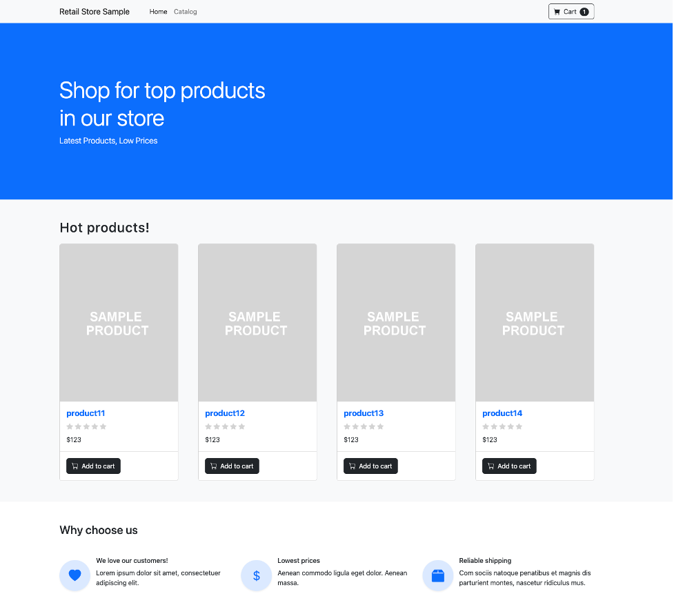
Task: Open product14's product page link
Action: point(502,413)
